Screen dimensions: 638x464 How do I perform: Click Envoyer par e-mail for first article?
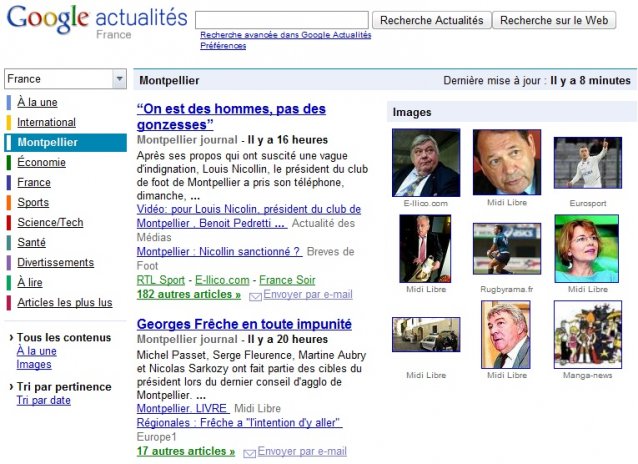coord(308,294)
